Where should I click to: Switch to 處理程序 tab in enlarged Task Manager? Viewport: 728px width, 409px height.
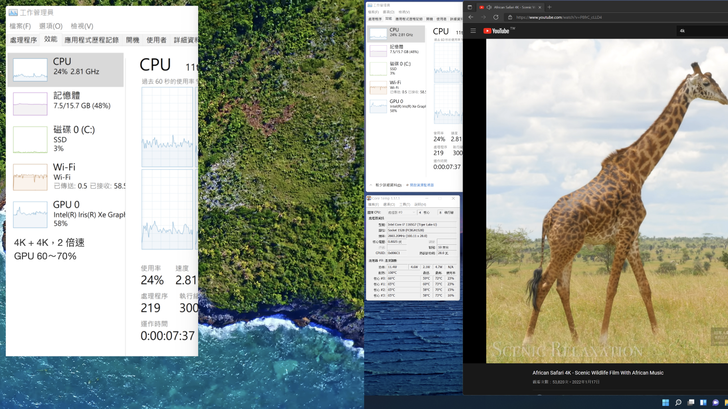coord(23,40)
